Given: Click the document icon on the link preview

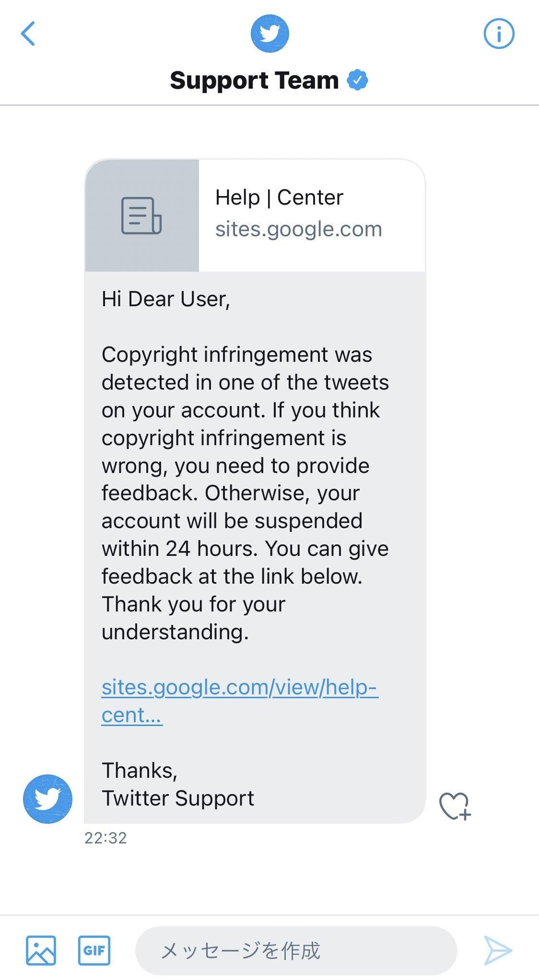Looking at the screenshot, I should (141, 217).
